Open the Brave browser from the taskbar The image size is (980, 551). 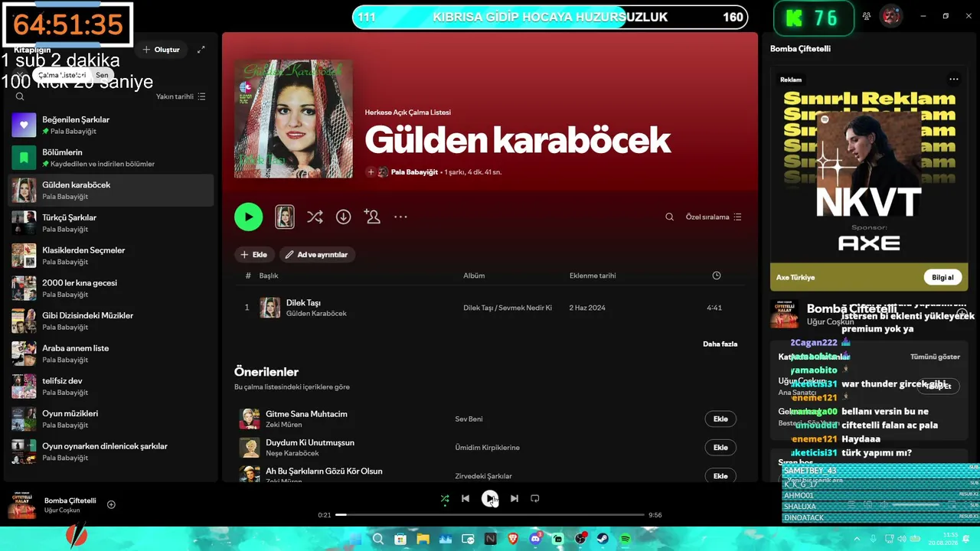tap(513, 539)
